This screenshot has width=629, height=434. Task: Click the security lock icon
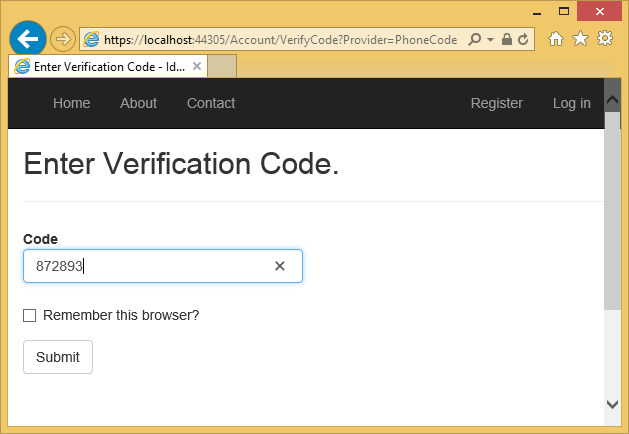click(507, 39)
